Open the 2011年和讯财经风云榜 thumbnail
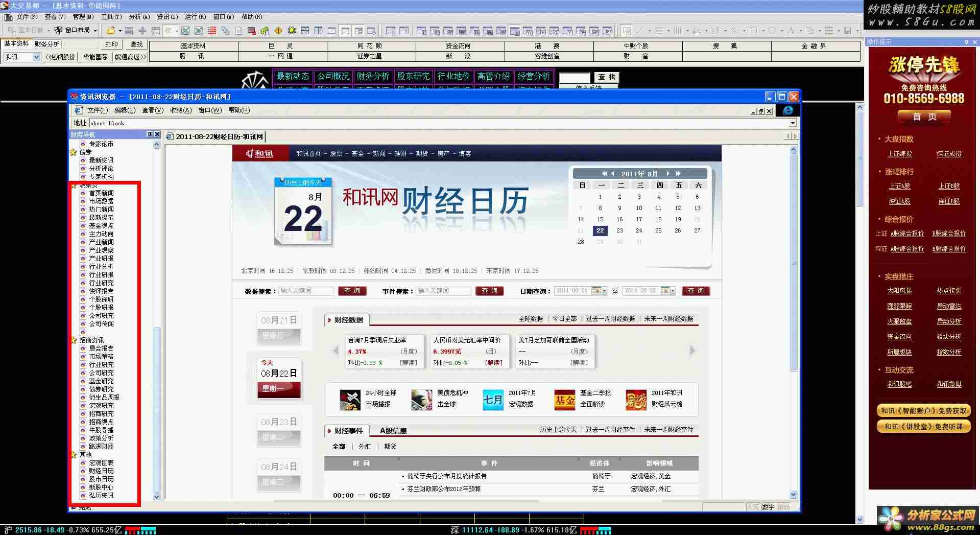Viewport: 980px width, 535px height. [x=636, y=399]
